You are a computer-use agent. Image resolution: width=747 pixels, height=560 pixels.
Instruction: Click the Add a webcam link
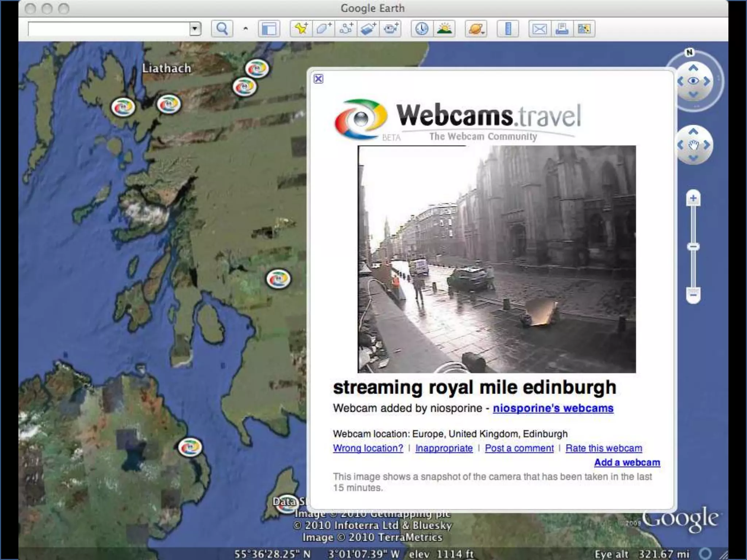point(627,462)
